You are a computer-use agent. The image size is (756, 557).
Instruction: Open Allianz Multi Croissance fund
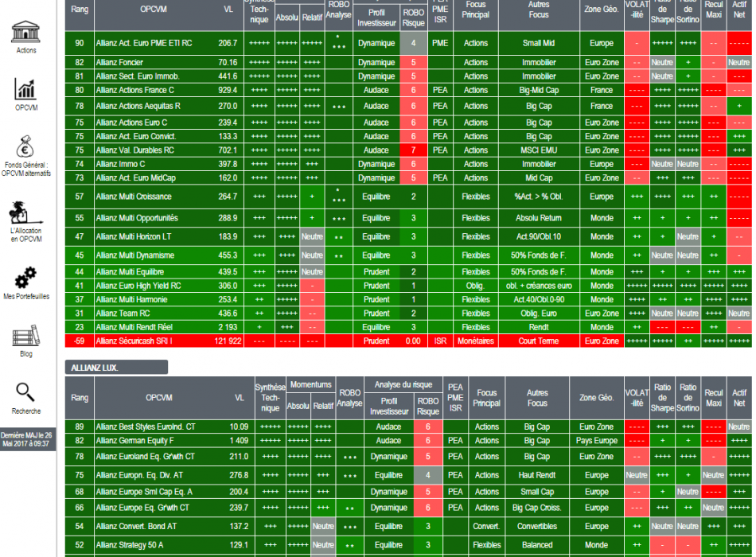134,197
